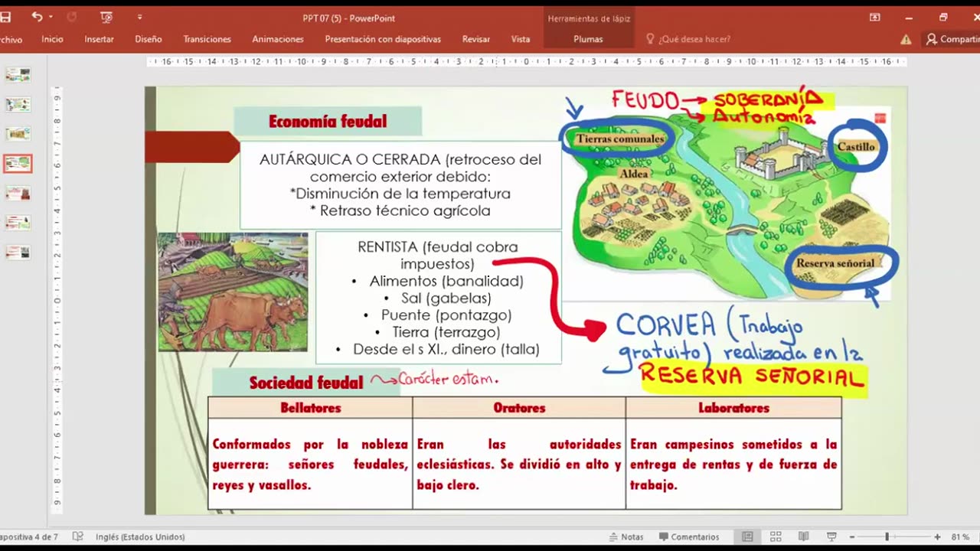This screenshot has width=980, height=551.
Task: Save the presentation with the floppy disk icon
Action: point(5,17)
